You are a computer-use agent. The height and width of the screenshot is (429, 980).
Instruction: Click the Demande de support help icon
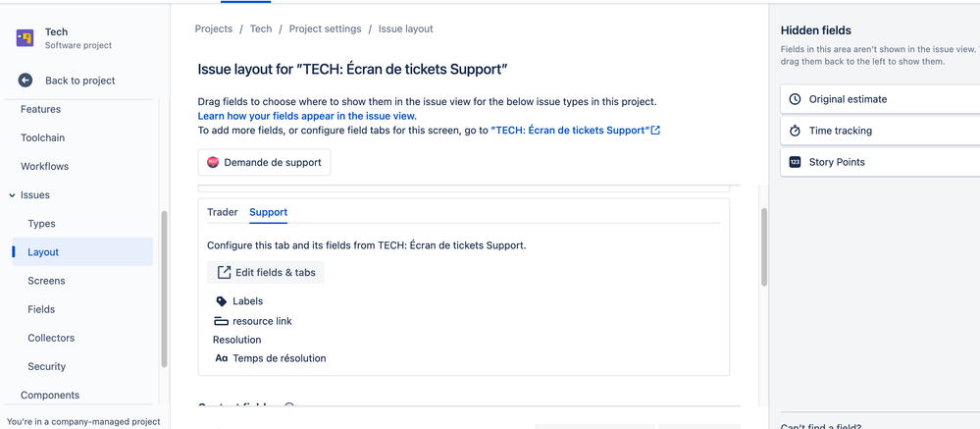pos(213,163)
